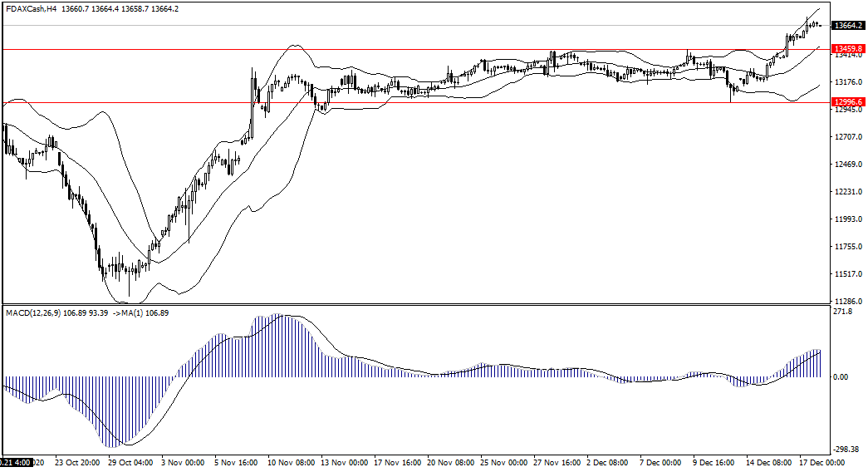Click the 2 Dec 08:00 date label
868x472 pixels.
(x=608, y=462)
